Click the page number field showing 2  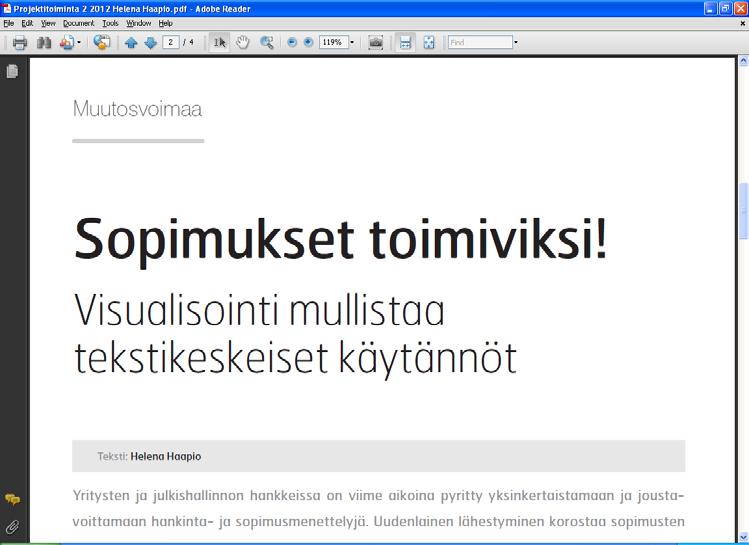171,42
